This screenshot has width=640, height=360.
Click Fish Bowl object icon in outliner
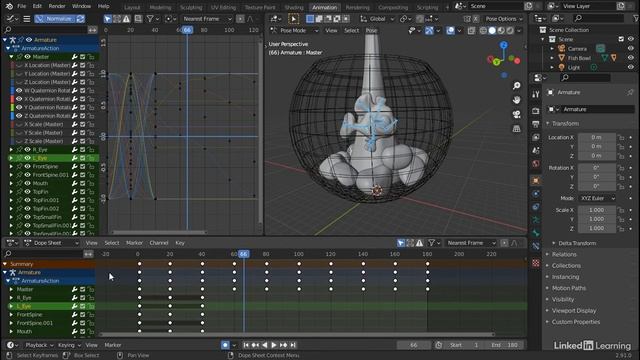coord(562,58)
